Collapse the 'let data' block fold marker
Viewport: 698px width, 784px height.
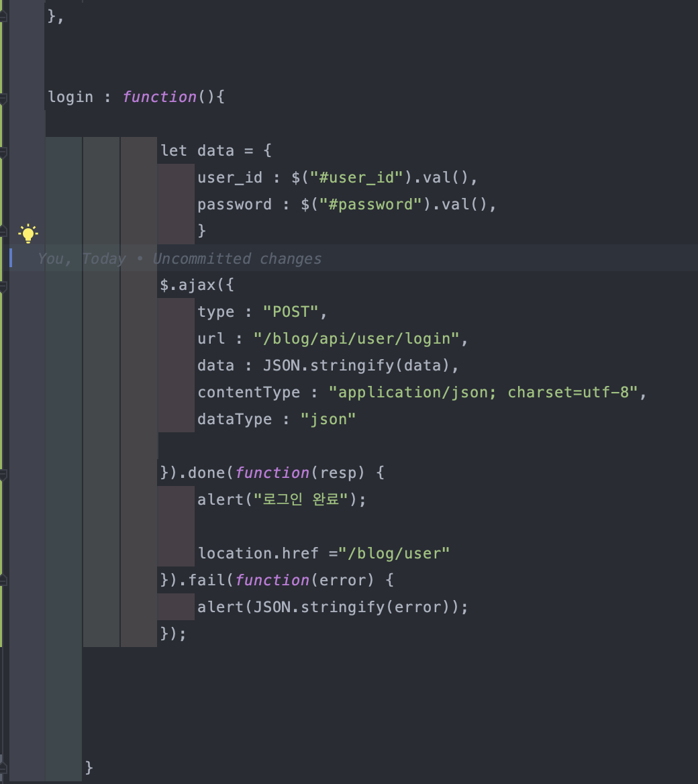coord(3,152)
